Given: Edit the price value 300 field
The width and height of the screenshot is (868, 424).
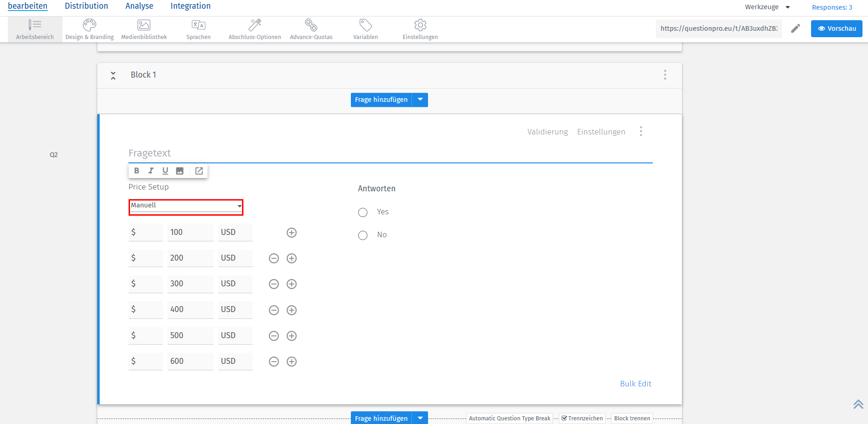Looking at the screenshot, I should pyautogui.click(x=190, y=284).
